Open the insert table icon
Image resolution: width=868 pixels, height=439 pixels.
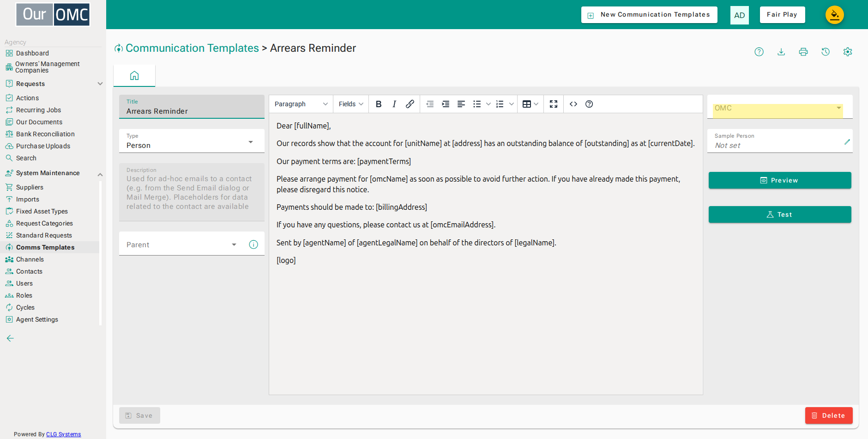(x=527, y=104)
